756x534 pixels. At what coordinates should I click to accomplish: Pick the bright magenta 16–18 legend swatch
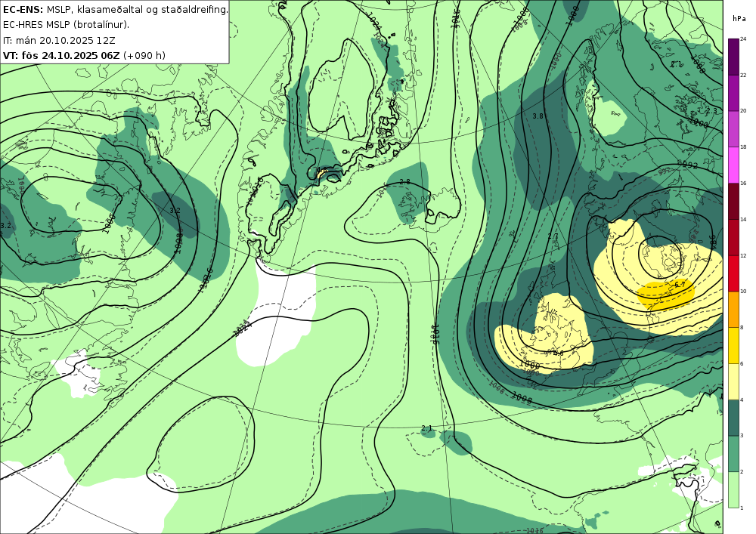[733, 165]
